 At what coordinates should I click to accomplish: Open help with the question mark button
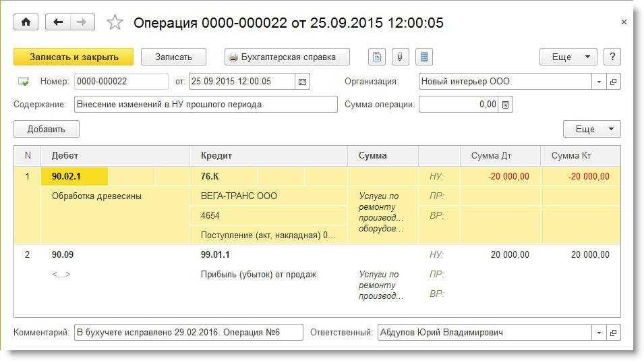coord(612,57)
